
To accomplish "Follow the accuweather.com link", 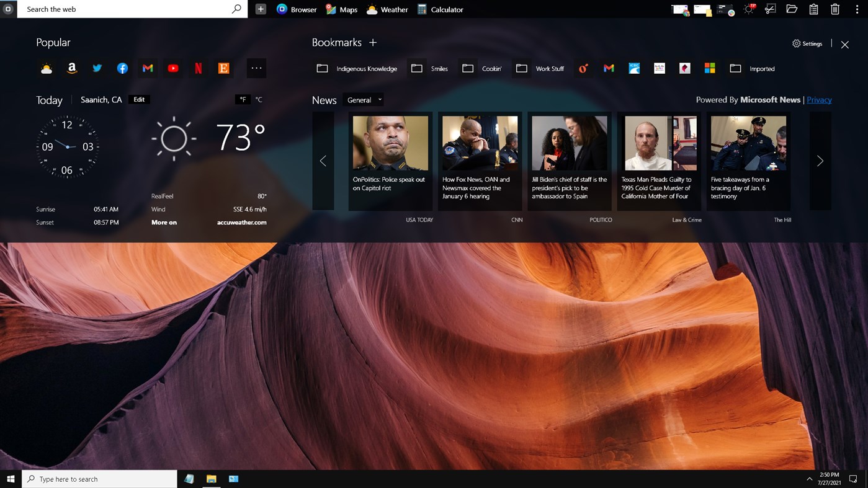I will click(242, 223).
